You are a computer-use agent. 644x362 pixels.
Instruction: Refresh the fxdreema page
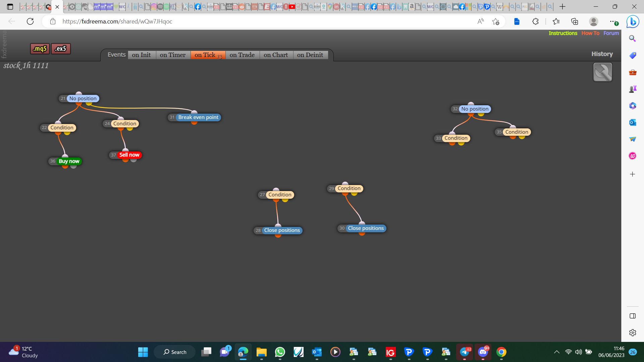[30, 21]
